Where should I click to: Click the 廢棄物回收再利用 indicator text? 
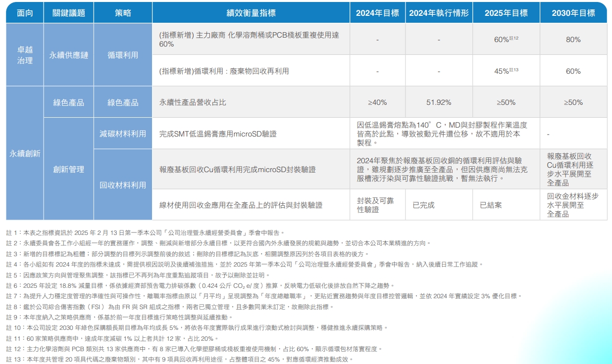[x=224, y=71]
